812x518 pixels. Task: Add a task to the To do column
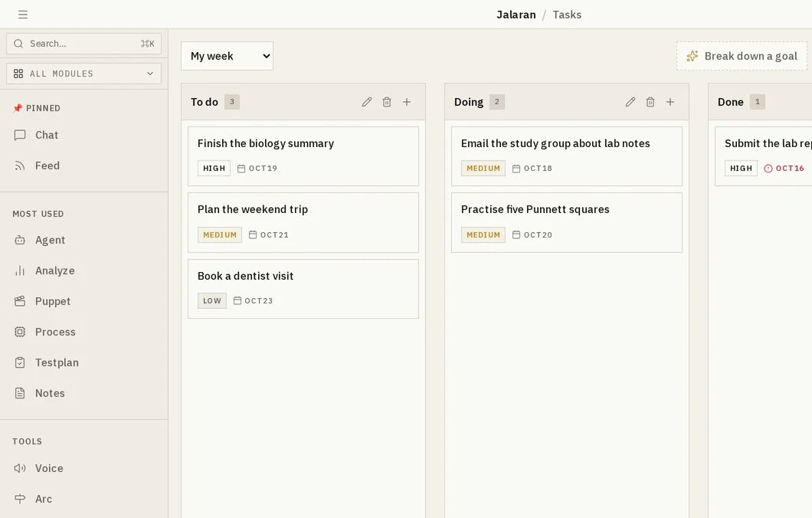(x=407, y=102)
